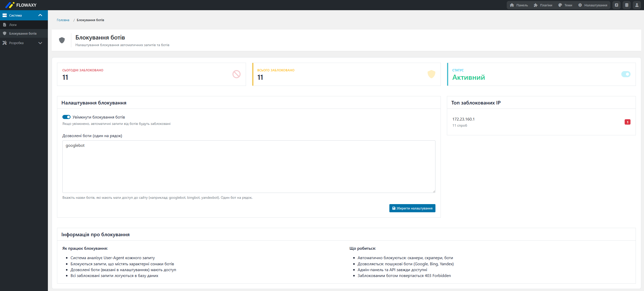Expand the Розробка sidebar section
Image resolution: width=644 pixels, height=291 pixels.
40,43
